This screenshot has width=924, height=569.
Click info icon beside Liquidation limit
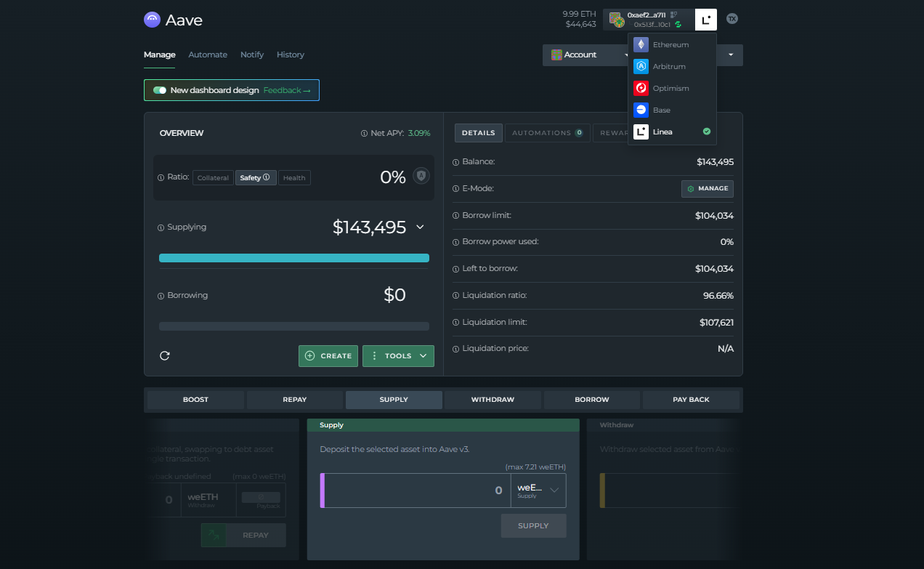pos(456,323)
